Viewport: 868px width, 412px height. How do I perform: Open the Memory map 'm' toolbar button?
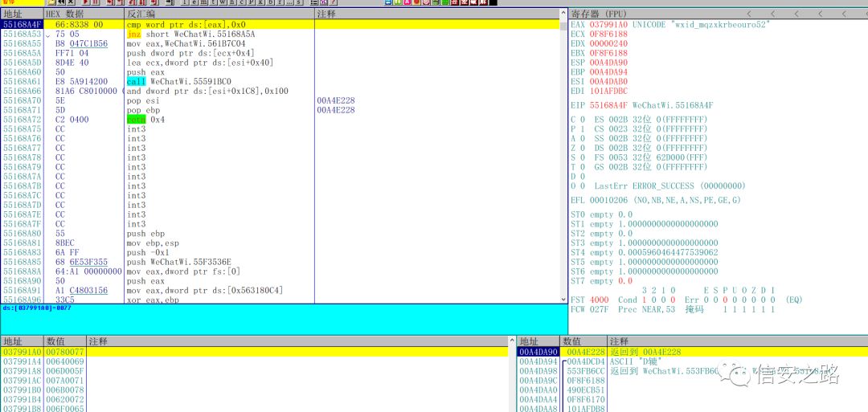(x=203, y=2)
